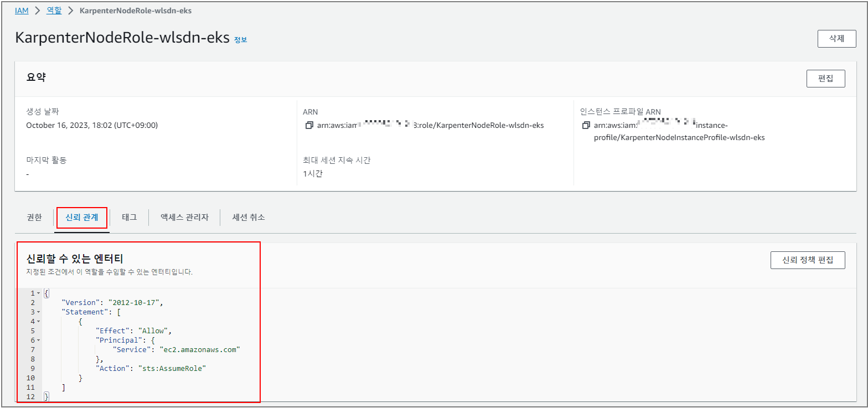Viewport: 868px width, 408px height.
Task: Select the 신뢰 관계 tab
Action: [x=82, y=218]
